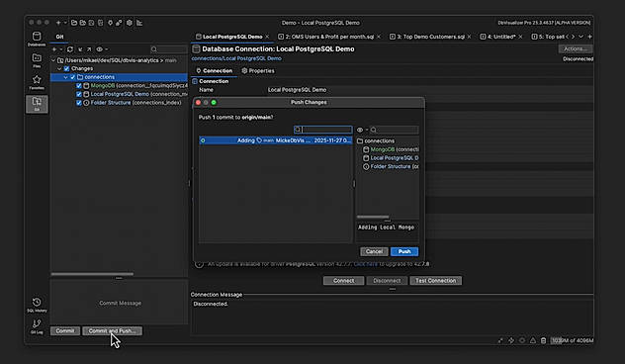
Task: Focus the Git panel search field
Action: 168,49
